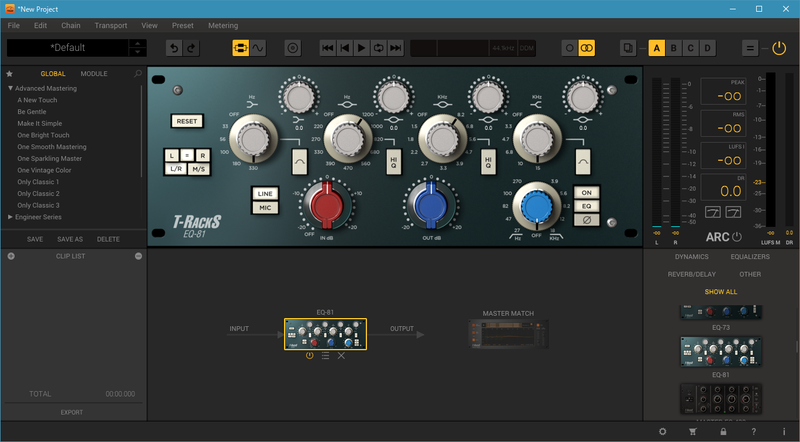Click the blue output gain knob
Image resolution: width=800 pixels, height=442 pixels.
[431, 205]
